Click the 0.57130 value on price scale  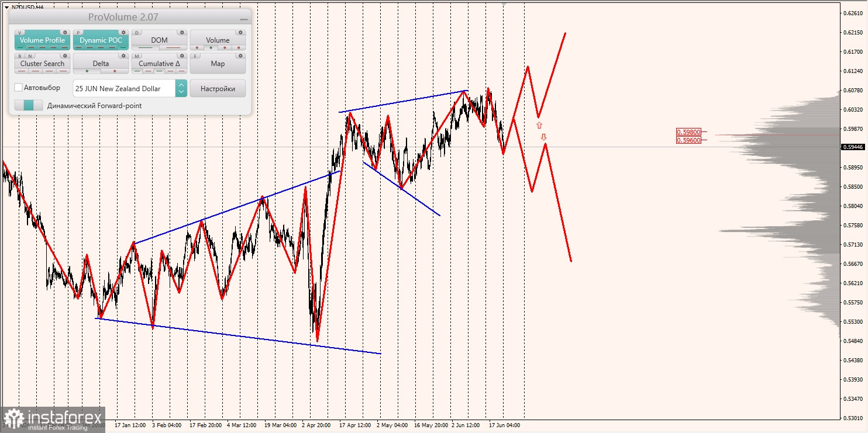853,244
